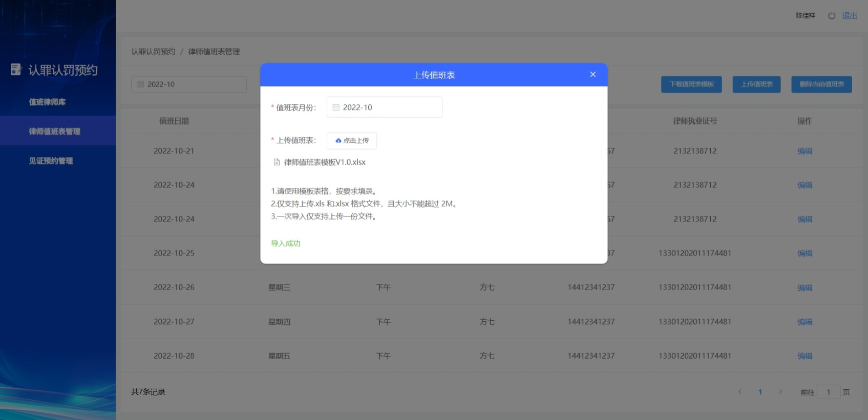Click the 上传值班表 button in toolbar
Image resolution: width=868 pixels, height=420 pixels.
pos(756,84)
